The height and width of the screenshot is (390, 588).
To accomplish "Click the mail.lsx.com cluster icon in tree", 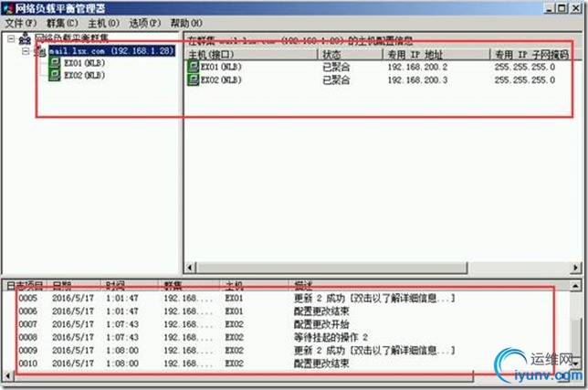I will click(x=40, y=51).
